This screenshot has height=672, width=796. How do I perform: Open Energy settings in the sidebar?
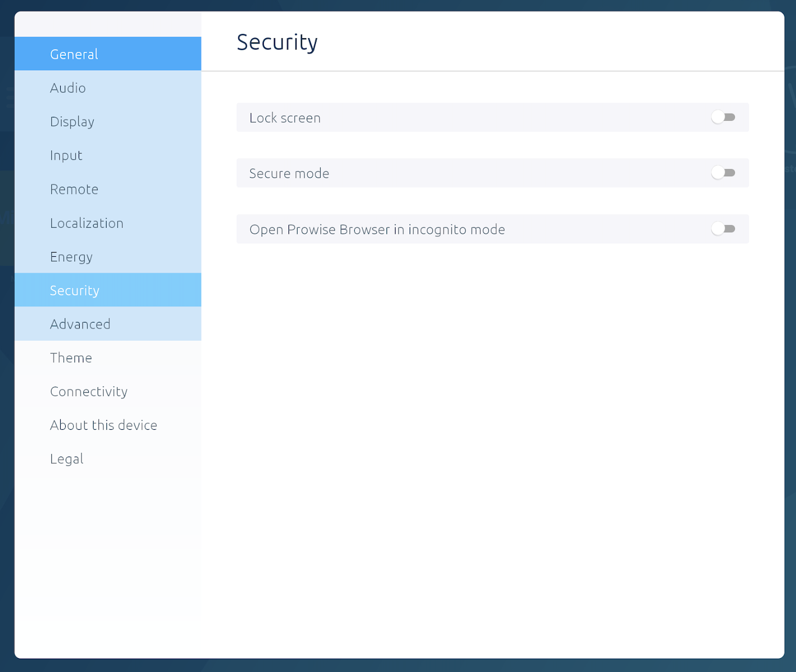[71, 257]
